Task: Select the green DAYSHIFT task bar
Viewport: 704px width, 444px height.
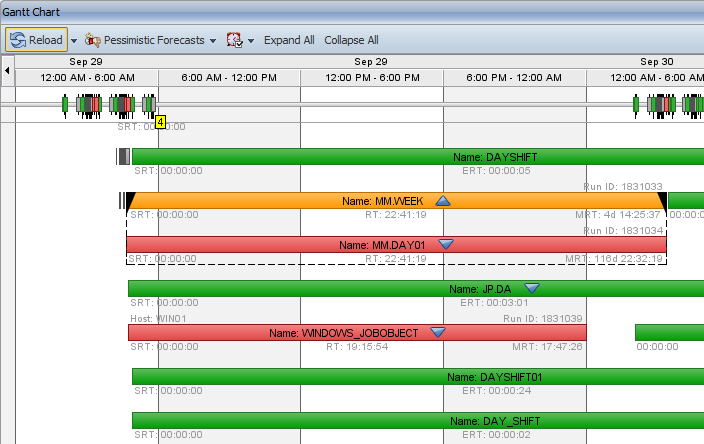Action: click(x=418, y=157)
